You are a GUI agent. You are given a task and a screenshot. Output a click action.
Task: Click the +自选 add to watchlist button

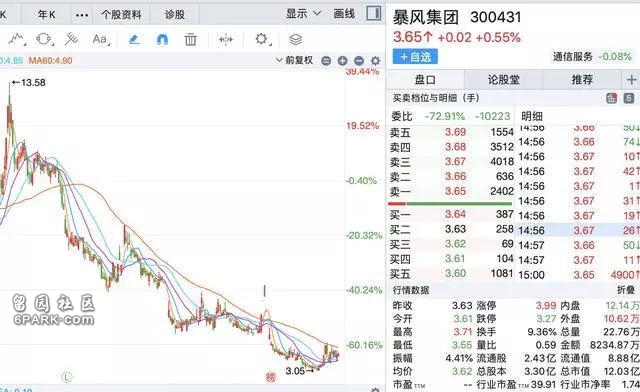[415, 57]
